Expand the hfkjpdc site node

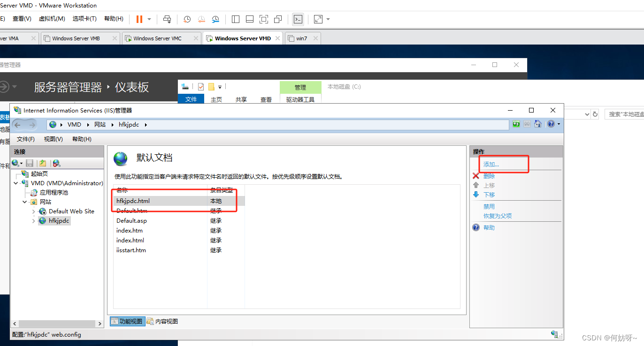[x=34, y=221]
